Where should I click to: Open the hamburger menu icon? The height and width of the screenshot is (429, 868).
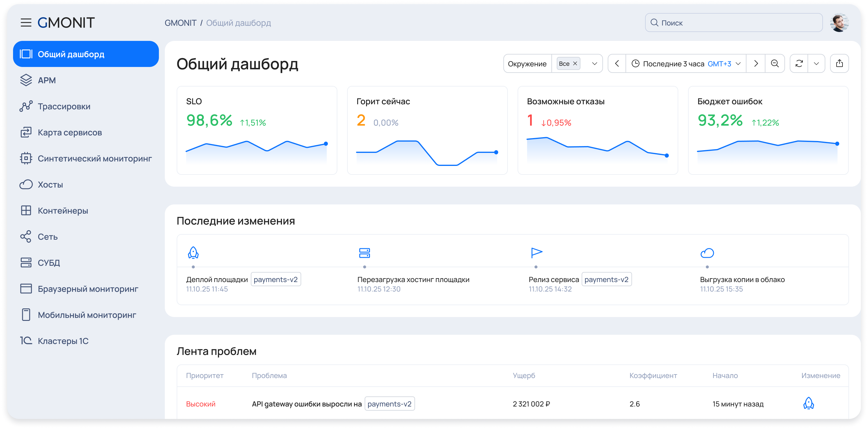[26, 23]
